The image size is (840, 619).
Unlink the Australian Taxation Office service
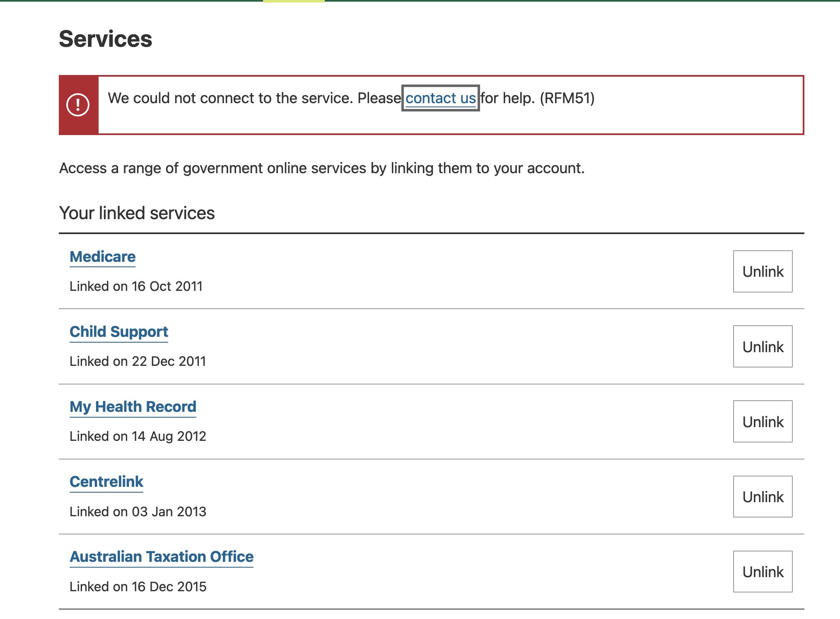pos(762,571)
